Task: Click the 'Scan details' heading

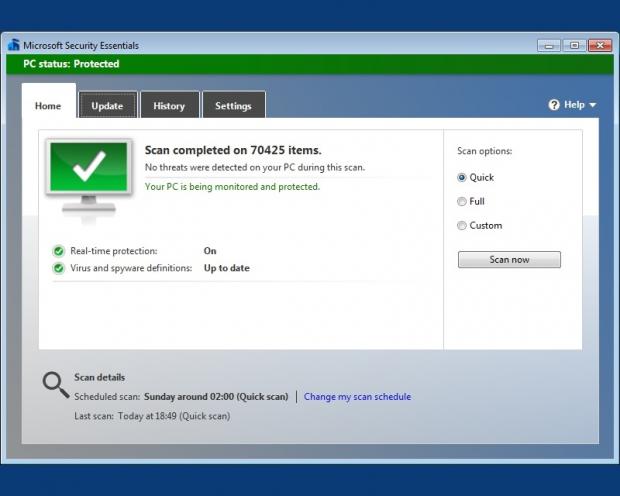Action: (x=100, y=377)
